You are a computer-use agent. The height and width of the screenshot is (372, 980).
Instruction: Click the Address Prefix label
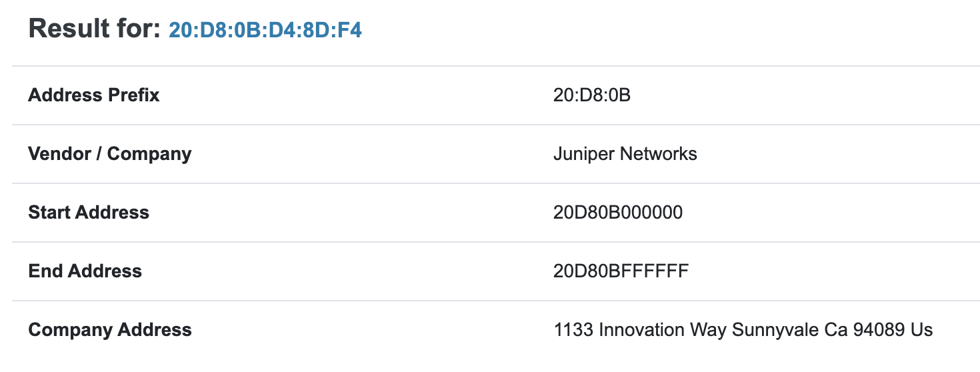tap(93, 95)
